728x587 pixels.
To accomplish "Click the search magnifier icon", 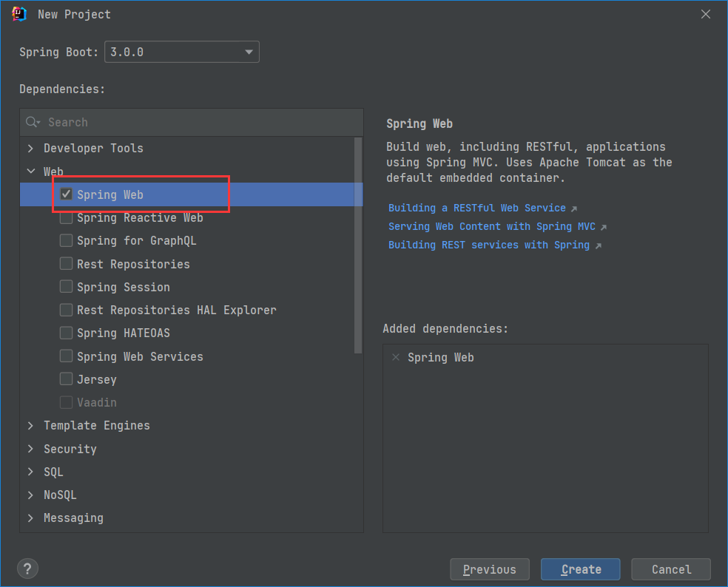I will click(33, 122).
